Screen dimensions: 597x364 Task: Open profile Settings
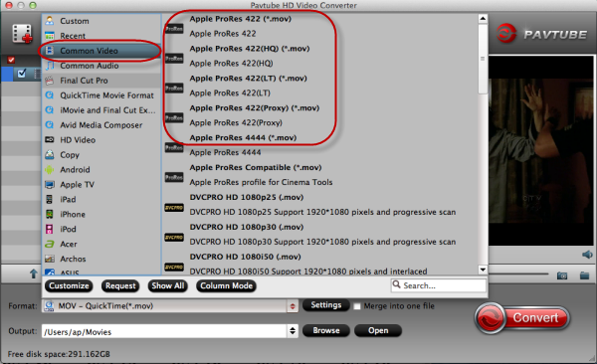(x=326, y=305)
